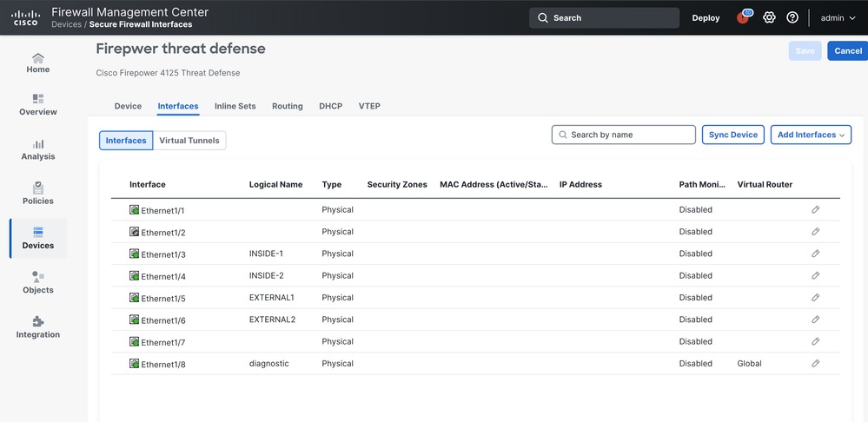Click the Security Zones column header

point(397,185)
